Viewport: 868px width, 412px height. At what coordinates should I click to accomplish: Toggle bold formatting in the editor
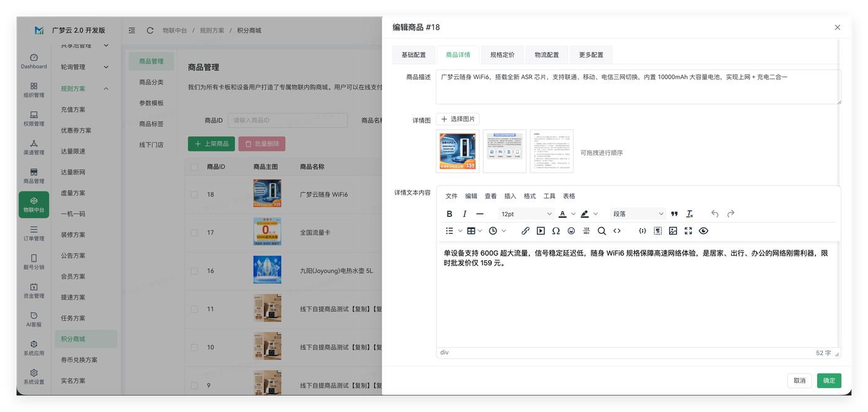click(x=449, y=214)
